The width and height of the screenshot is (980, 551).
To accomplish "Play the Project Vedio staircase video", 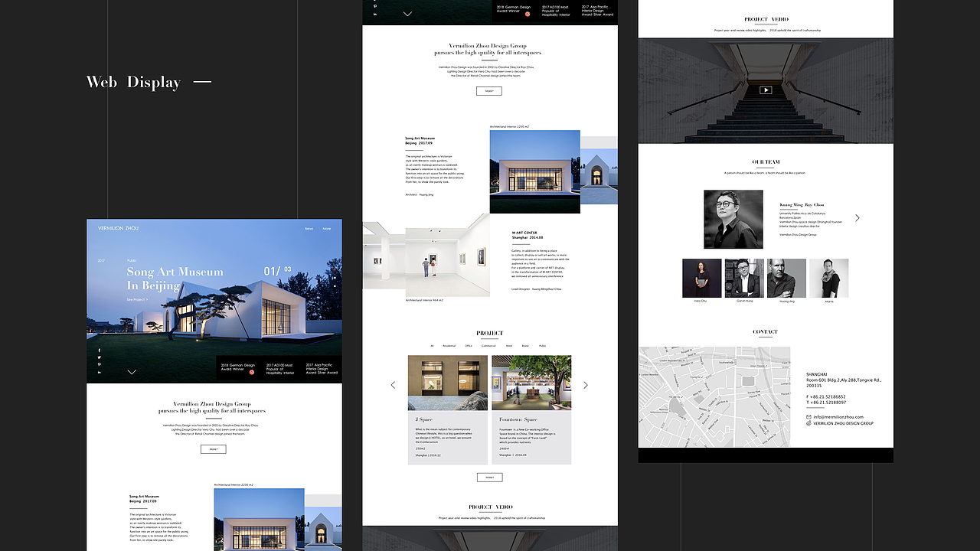I will pos(766,90).
